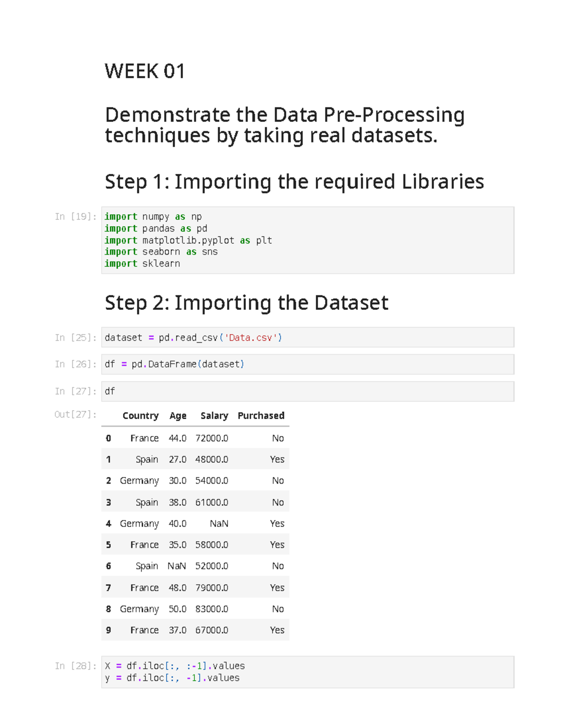Click the Step 1 Importing Libraries heading
The height and width of the screenshot is (728, 563).
[294, 182]
